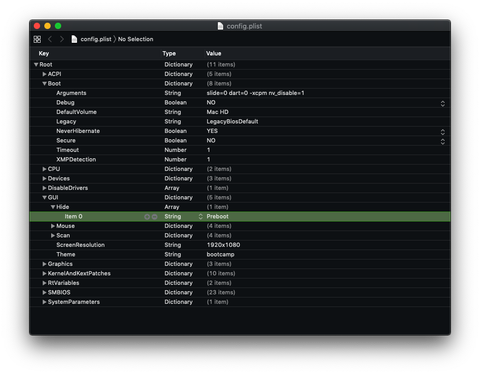Edit the Preboot value
This screenshot has height=374, width=480.
point(217,217)
